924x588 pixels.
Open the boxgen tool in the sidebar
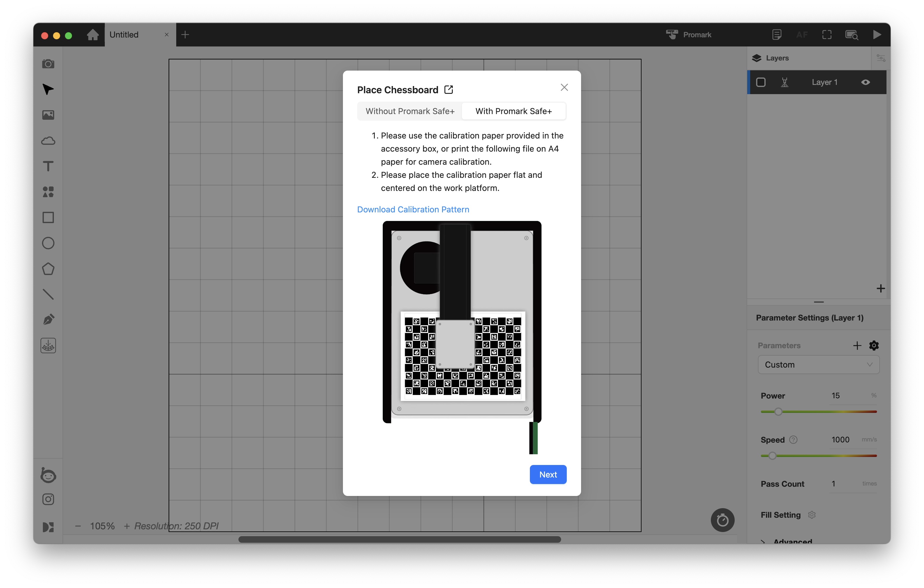pyautogui.click(x=48, y=346)
